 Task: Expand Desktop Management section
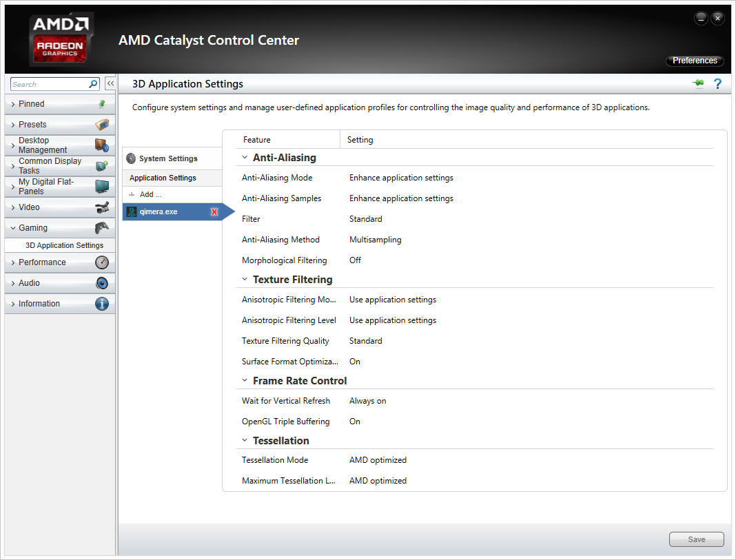point(13,145)
